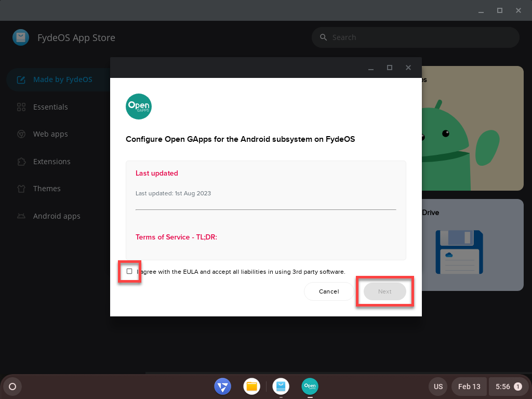This screenshot has width=532, height=399.
Task: Cancel the Open GApps configuration
Action: coord(329,291)
